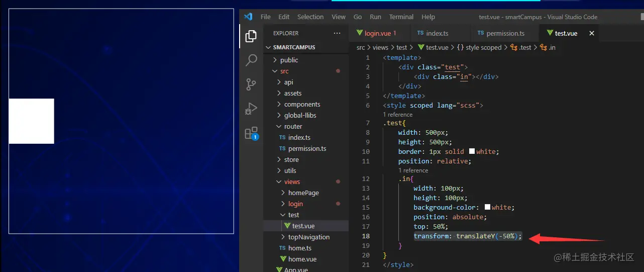Open the Explorer view in activity bar
This screenshot has width=644, height=272.
251,36
